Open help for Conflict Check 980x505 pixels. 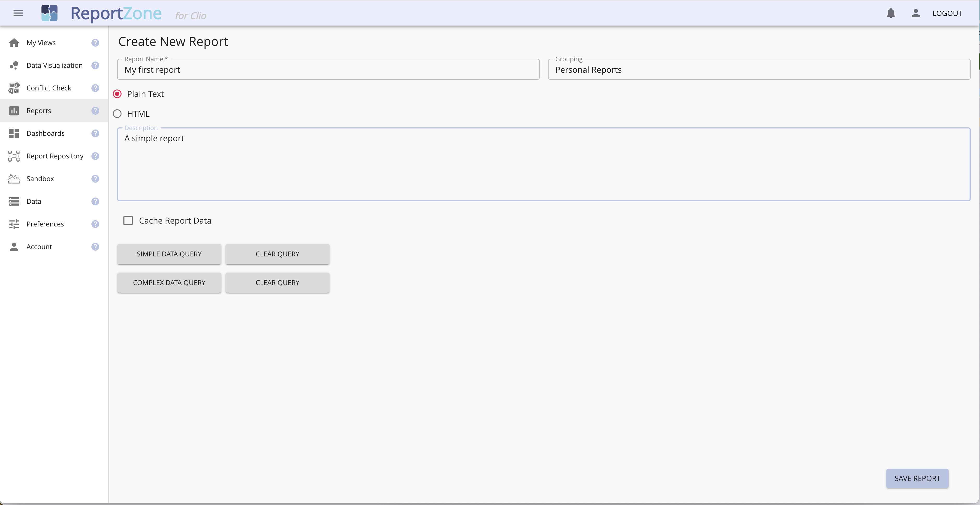pos(95,88)
